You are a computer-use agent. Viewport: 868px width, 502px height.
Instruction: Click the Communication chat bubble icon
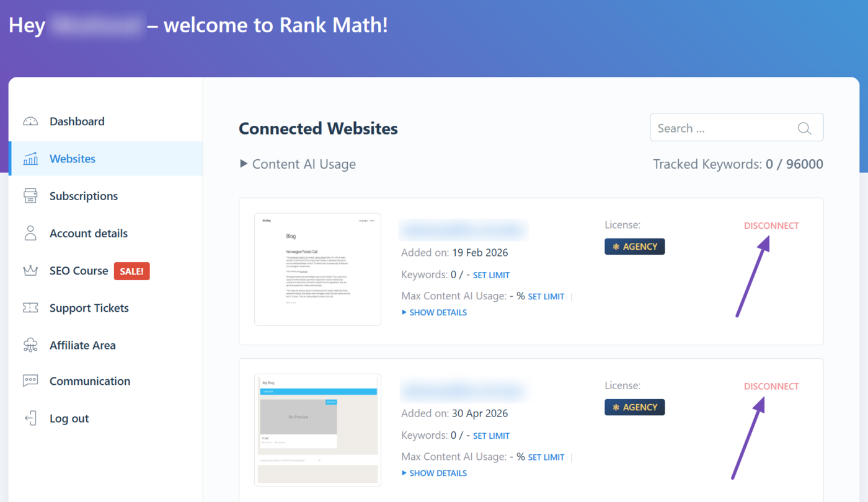pyautogui.click(x=30, y=381)
